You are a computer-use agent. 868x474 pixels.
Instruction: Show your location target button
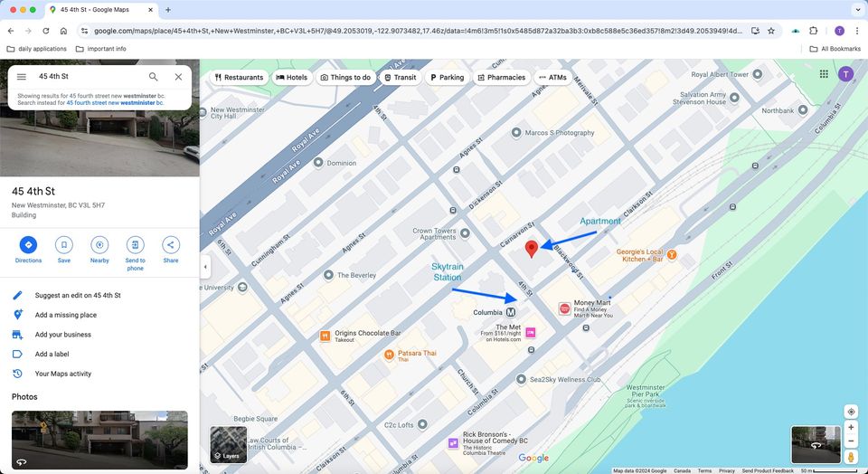point(851,412)
